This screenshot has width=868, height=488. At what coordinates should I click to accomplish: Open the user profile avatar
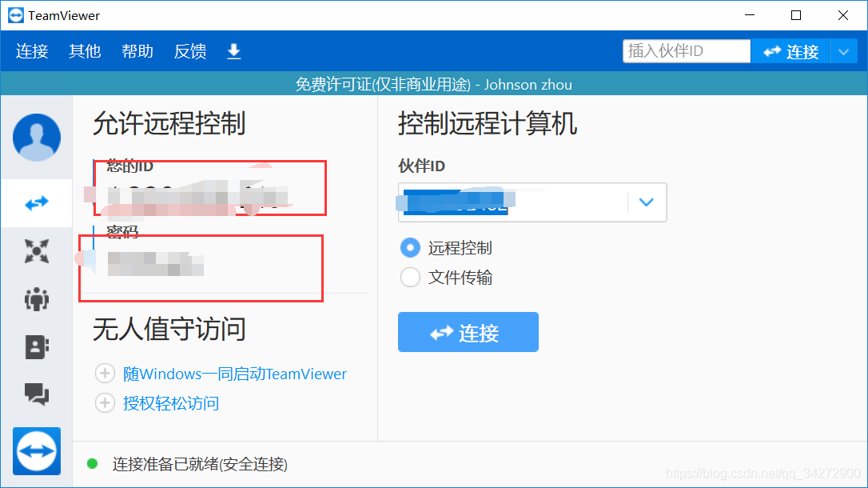[37, 138]
